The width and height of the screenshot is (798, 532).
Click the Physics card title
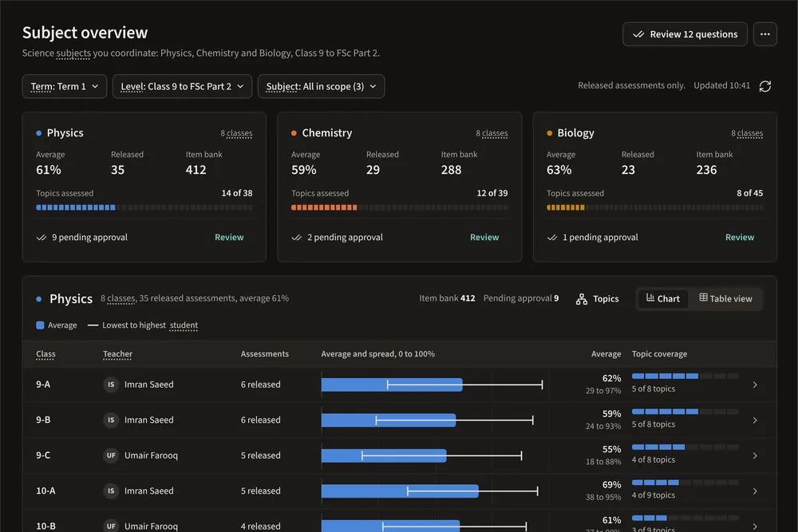pos(65,132)
